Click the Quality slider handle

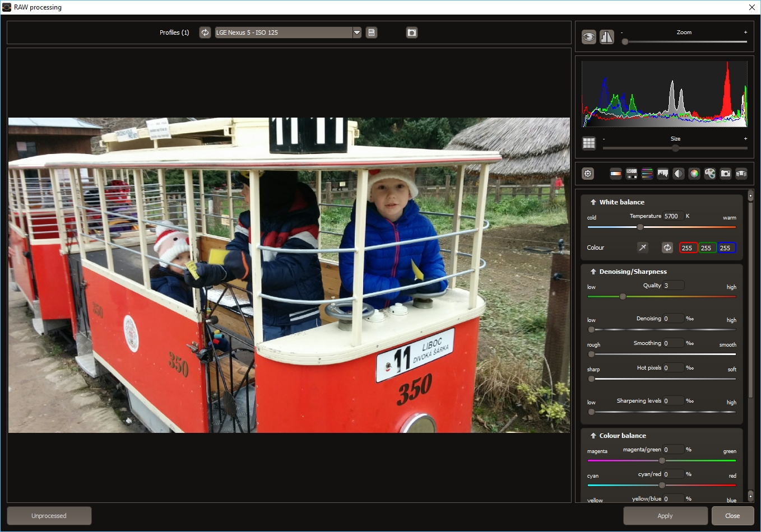623,296
